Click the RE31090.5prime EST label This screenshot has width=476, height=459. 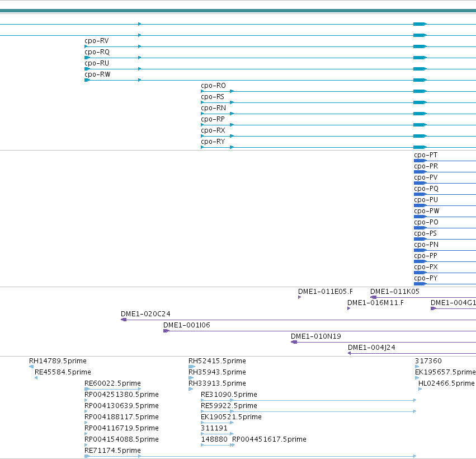point(229,395)
